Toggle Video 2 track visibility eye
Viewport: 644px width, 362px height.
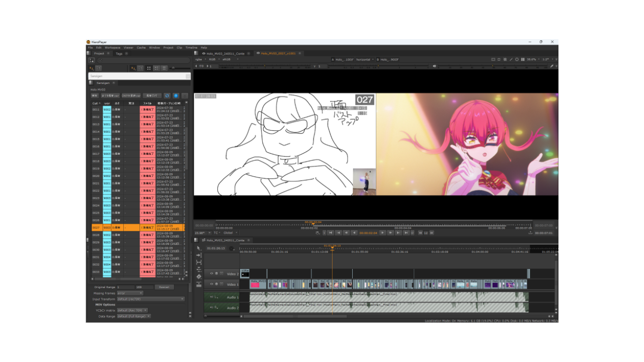[x=211, y=274]
